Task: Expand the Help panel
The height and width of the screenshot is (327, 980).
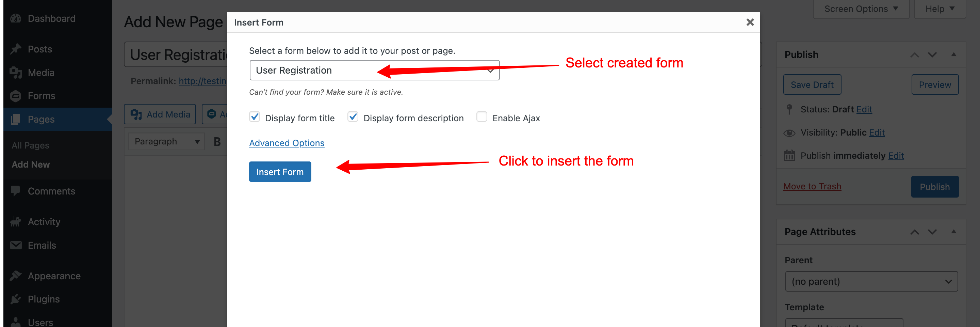Action: (x=940, y=9)
